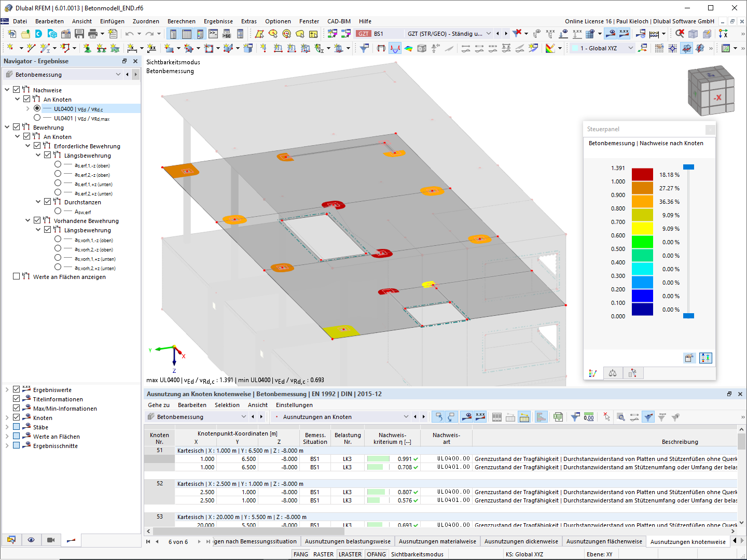Switch to Ausnutzungen materialweise tab
The height and width of the screenshot is (560, 747).
coord(437,541)
